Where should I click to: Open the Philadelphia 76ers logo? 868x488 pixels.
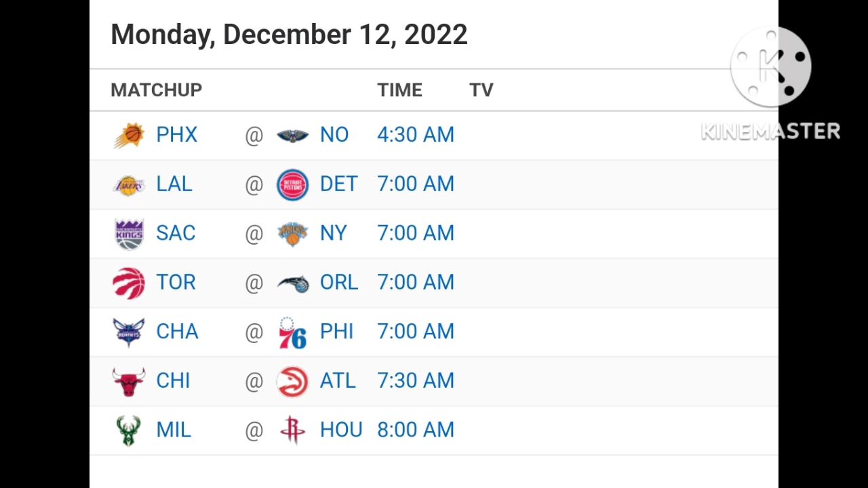(293, 332)
